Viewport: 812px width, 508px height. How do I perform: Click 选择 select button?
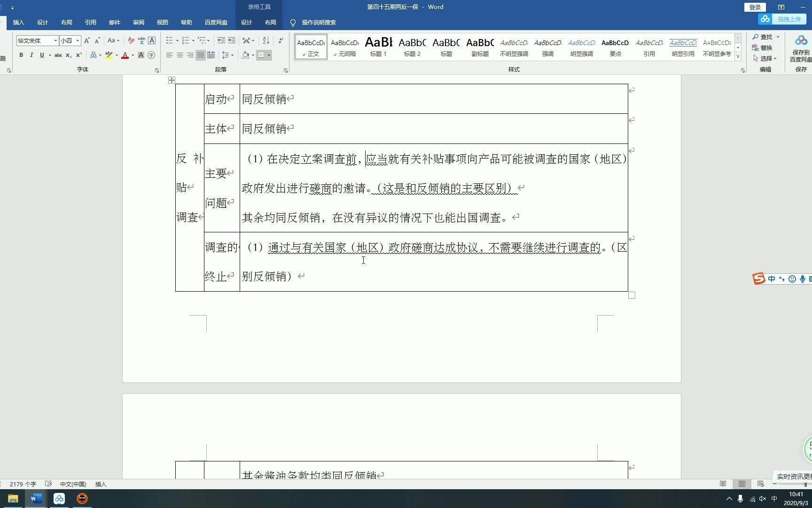pos(765,58)
